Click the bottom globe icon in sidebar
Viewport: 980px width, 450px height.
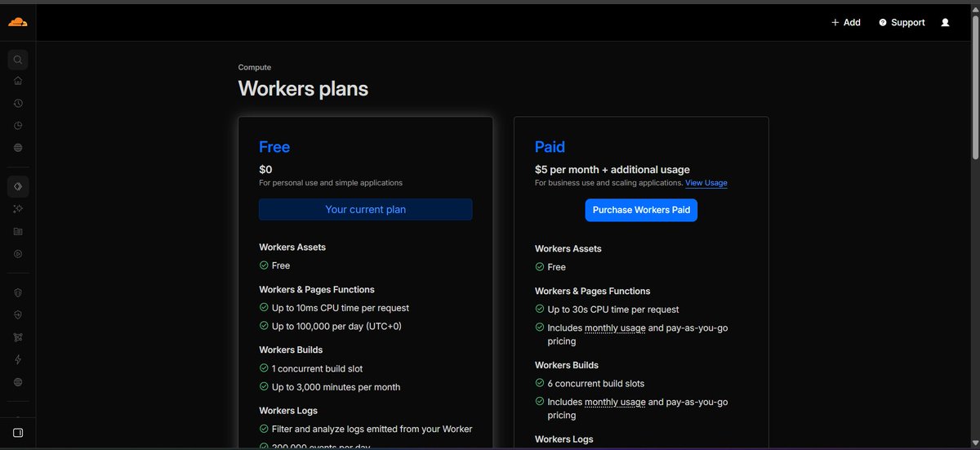(x=18, y=382)
